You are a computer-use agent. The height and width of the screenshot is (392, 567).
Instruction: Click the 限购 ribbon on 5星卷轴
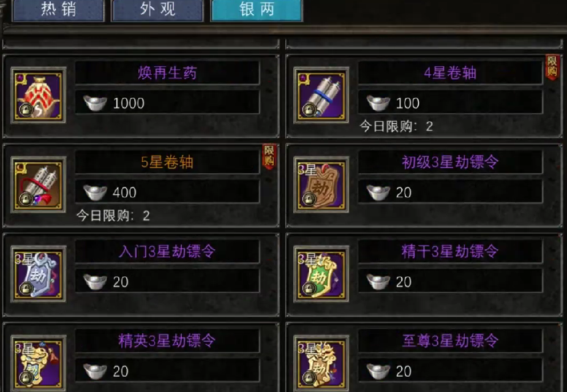coord(269,156)
